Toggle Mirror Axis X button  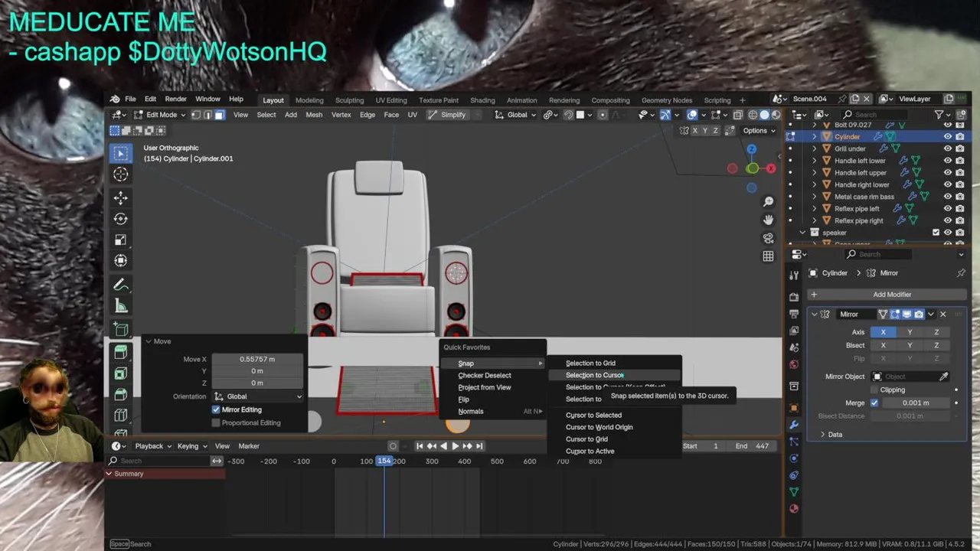pyautogui.click(x=883, y=332)
